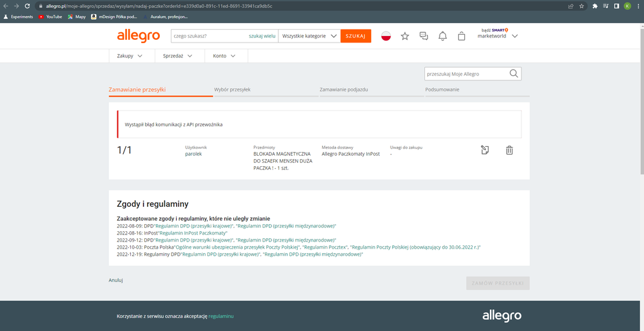Click BLOKADA MAGNETYCZNA item description
The image size is (644, 331).
tap(282, 161)
